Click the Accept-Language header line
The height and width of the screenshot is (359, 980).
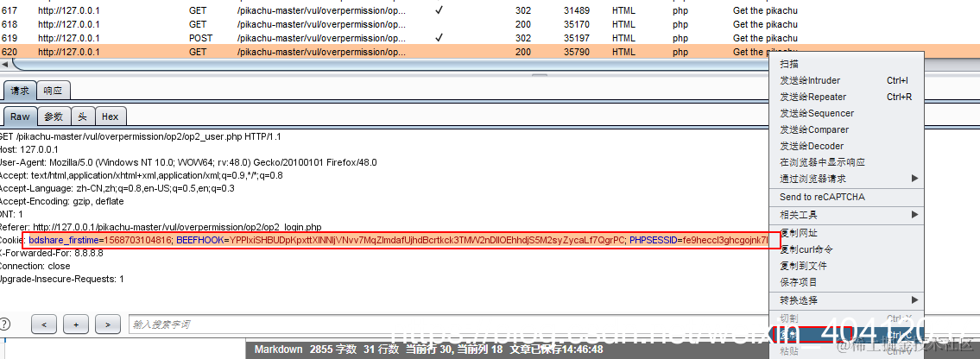click(117, 188)
